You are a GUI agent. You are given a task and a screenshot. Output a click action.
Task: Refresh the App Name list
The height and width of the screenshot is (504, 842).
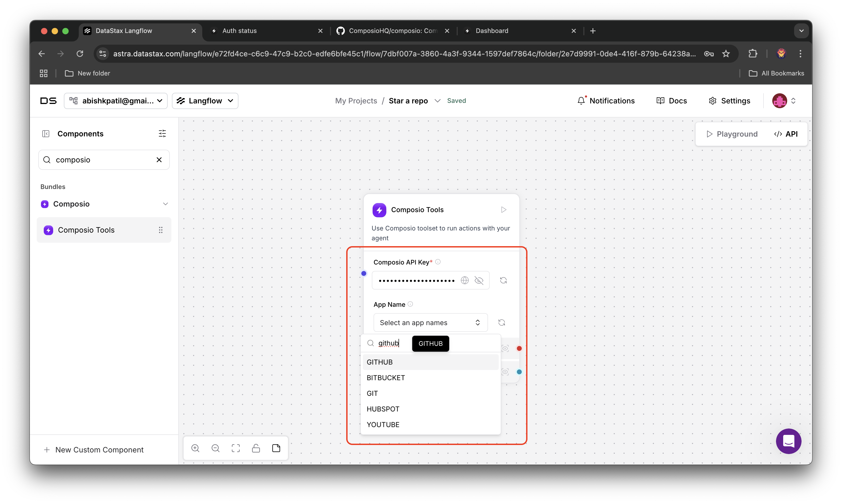click(x=501, y=322)
